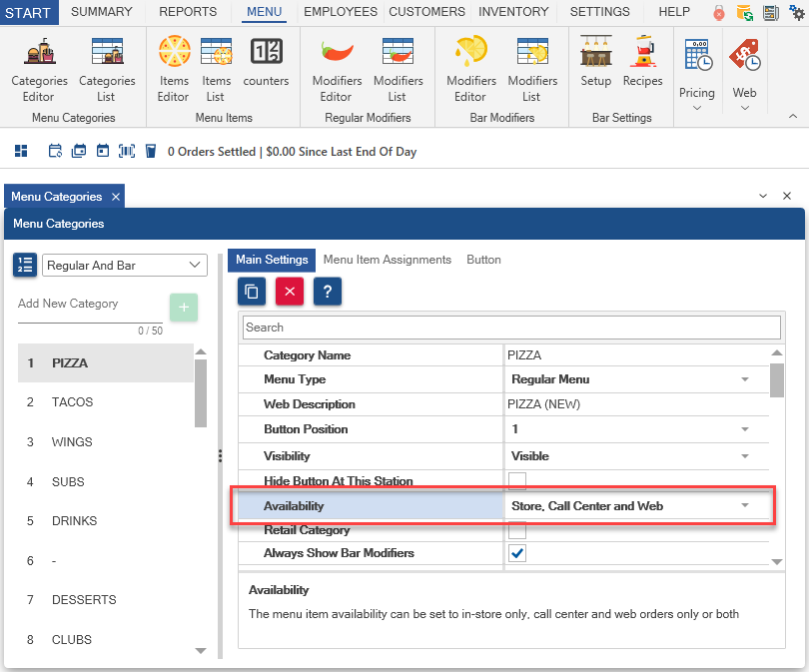
Task: Open the INVENTORY ribbon tab
Action: pyautogui.click(x=513, y=12)
